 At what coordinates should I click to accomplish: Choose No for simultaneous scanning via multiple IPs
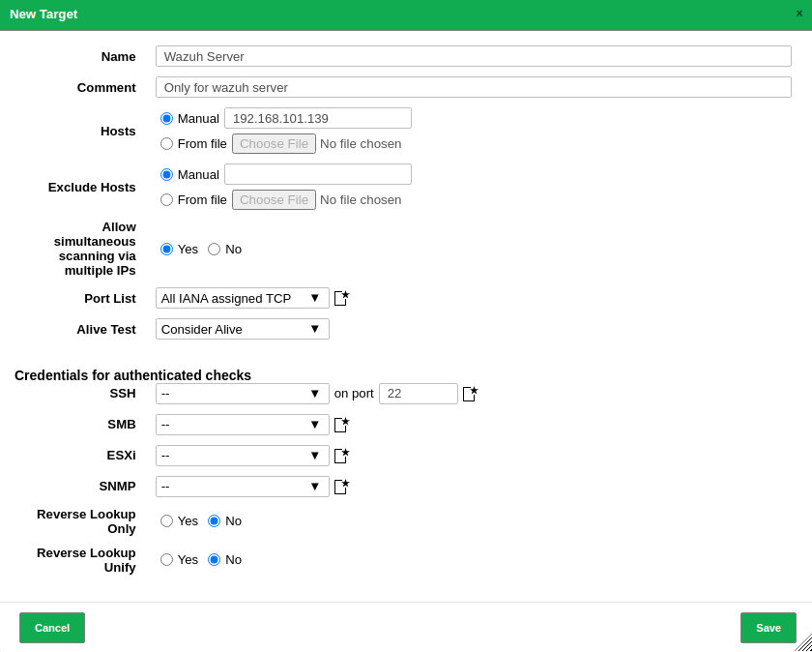pos(214,250)
